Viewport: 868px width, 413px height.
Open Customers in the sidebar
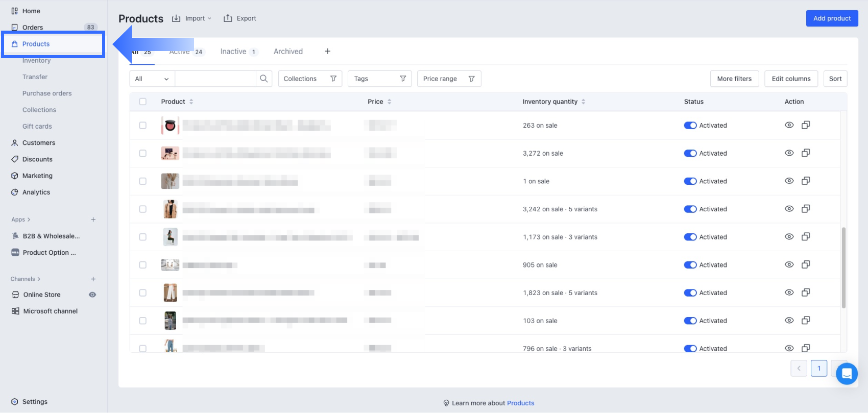pos(39,143)
